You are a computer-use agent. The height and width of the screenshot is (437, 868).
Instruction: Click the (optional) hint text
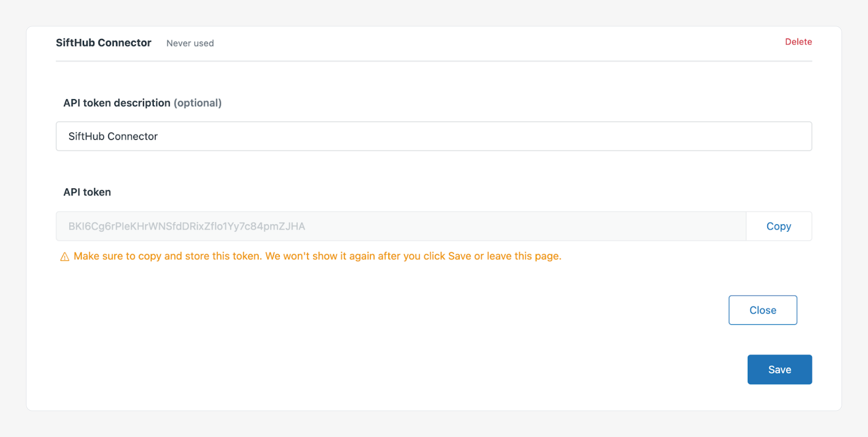coord(197,103)
